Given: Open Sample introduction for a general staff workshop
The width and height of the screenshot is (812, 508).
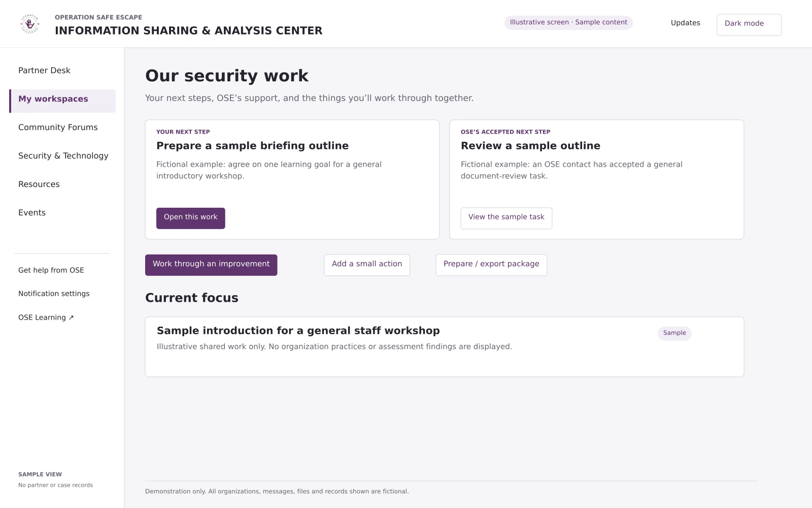Looking at the screenshot, I should point(298,331).
